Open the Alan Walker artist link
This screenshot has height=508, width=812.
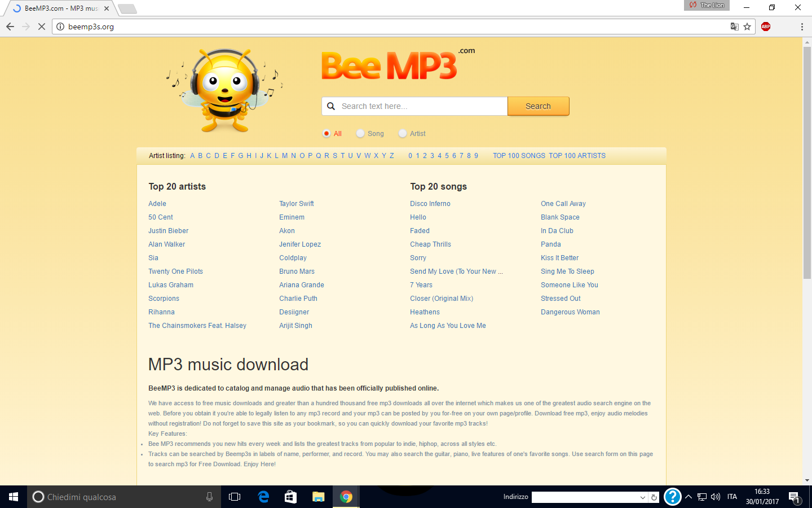166,244
